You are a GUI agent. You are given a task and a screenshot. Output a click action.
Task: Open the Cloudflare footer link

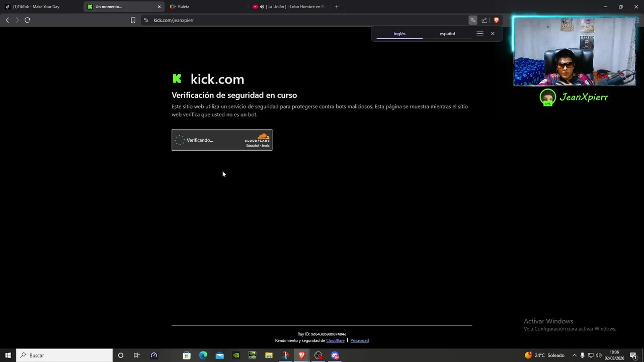point(335,340)
